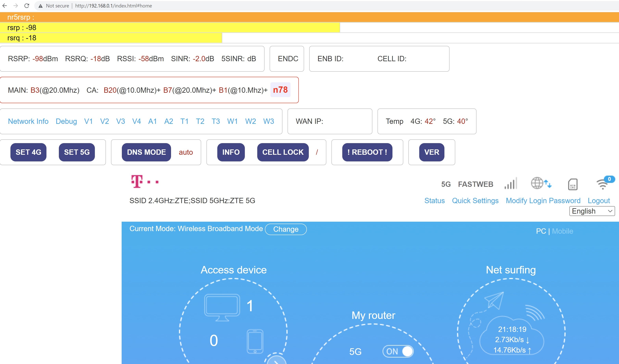Click the browser back arrow

pyautogui.click(x=5, y=6)
